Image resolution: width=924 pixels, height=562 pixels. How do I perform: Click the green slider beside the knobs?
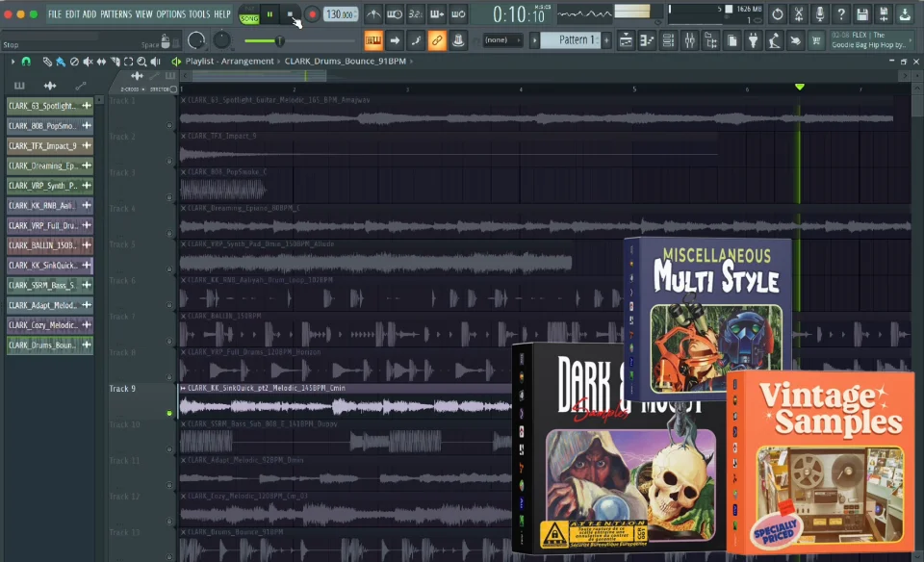(298, 40)
